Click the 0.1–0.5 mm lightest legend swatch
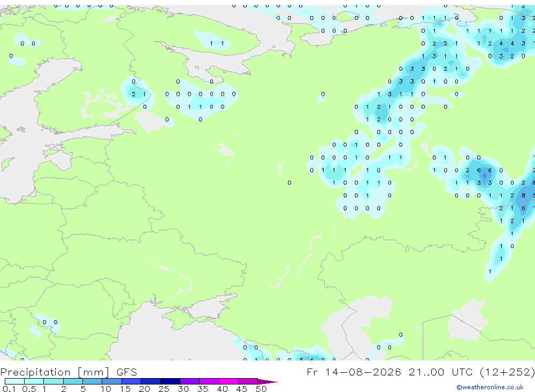This screenshot has width=535, height=392. pos(14,381)
